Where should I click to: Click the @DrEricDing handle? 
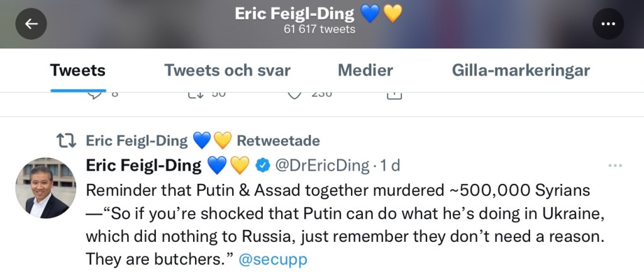point(321,166)
